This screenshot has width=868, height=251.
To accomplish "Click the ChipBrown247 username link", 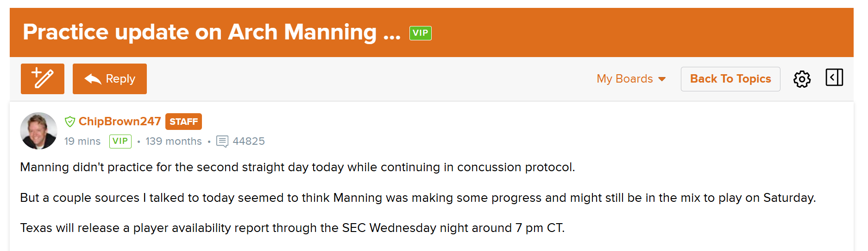I will pyautogui.click(x=120, y=122).
